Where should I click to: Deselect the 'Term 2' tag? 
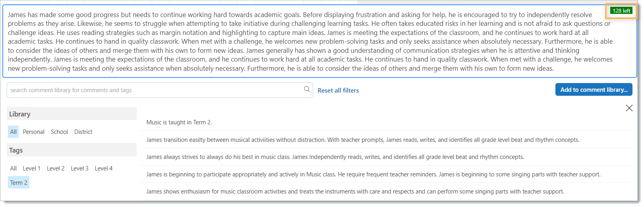pos(19,183)
